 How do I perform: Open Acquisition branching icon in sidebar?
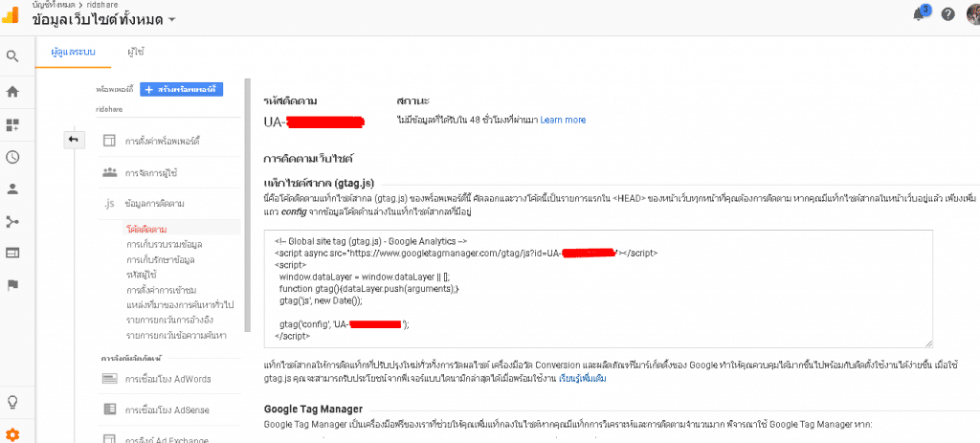pyautogui.click(x=12, y=221)
